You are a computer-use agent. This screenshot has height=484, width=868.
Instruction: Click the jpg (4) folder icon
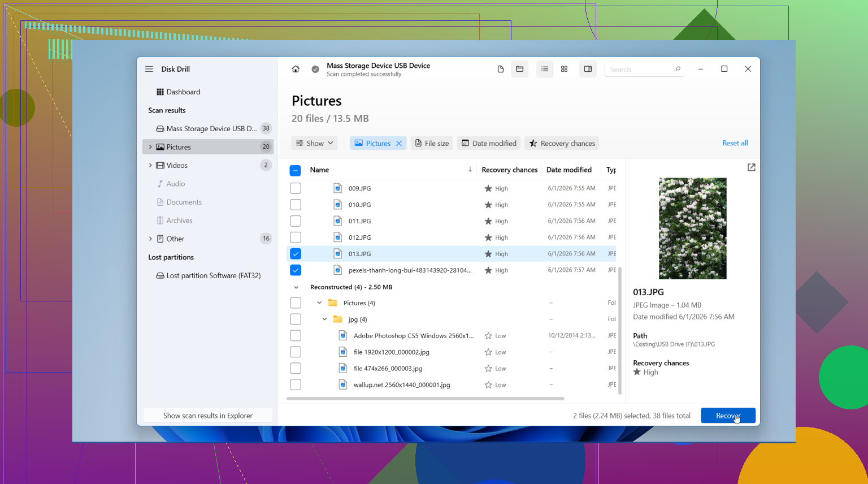click(x=338, y=319)
